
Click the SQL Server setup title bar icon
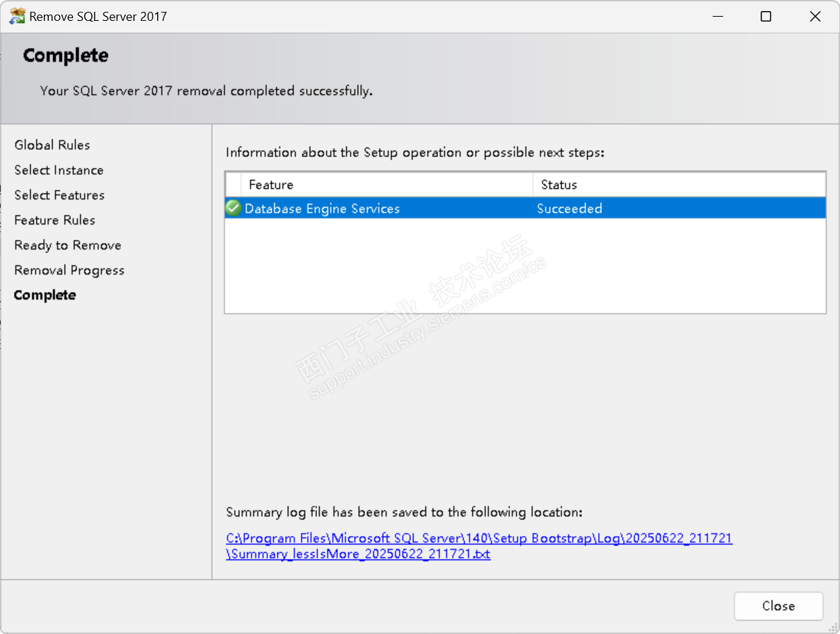point(17,16)
